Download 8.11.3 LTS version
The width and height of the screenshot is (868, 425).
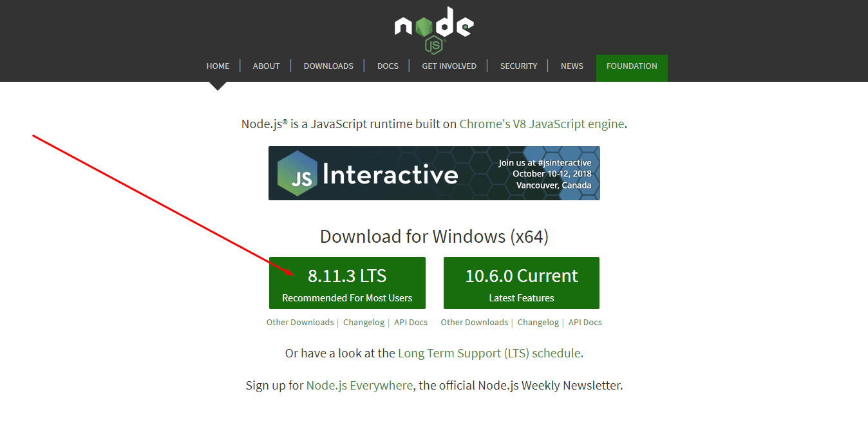click(x=347, y=283)
